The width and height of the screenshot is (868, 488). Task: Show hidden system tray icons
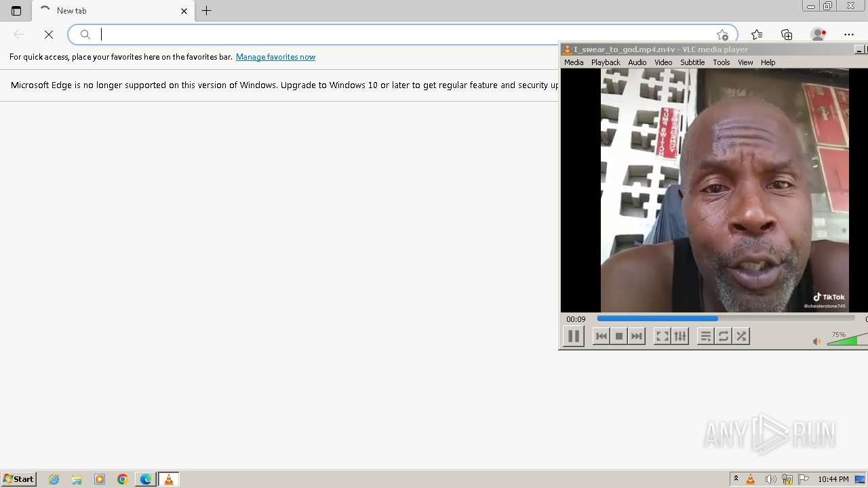coord(736,479)
